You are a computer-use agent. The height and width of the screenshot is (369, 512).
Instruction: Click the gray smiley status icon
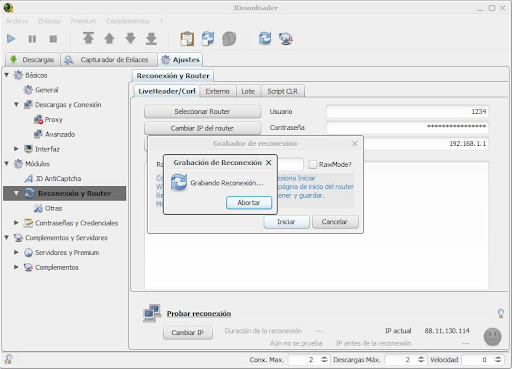[x=492, y=336]
